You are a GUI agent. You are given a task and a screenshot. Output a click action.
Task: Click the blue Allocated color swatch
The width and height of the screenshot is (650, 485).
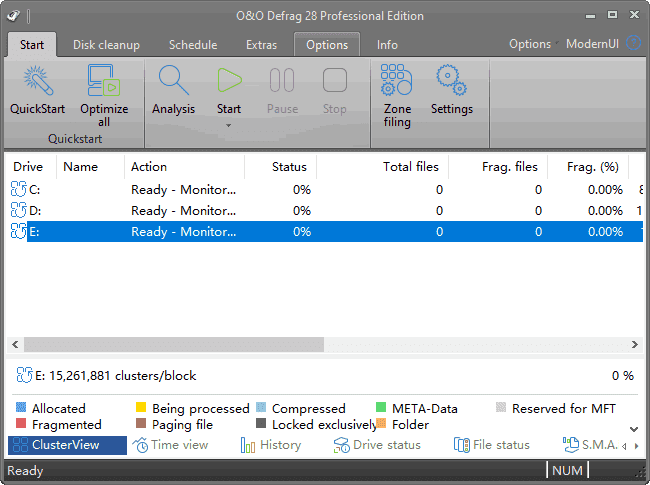[21, 408]
